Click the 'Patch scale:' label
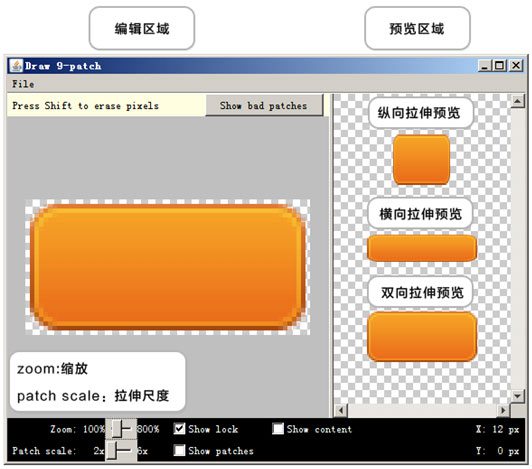 point(44,451)
